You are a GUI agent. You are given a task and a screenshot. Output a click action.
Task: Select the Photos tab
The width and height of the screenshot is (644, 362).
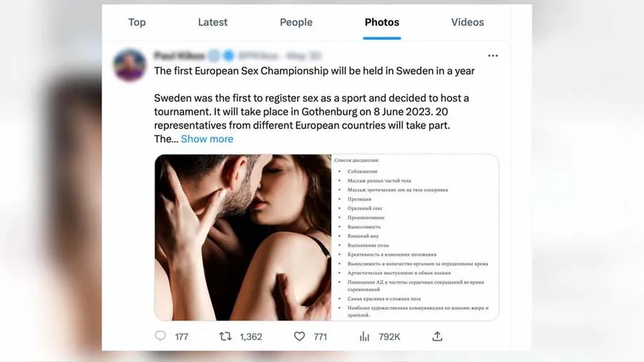[382, 22]
